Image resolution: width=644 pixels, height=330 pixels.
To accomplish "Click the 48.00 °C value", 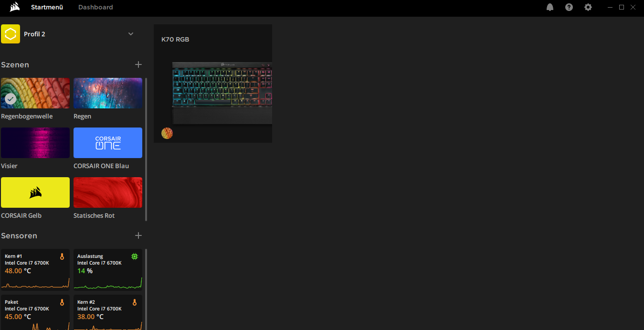I will tap(18, 271).
